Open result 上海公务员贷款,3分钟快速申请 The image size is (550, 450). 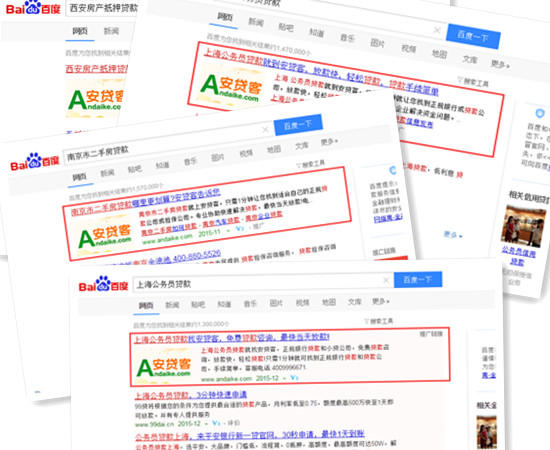[x=191, y=395]
